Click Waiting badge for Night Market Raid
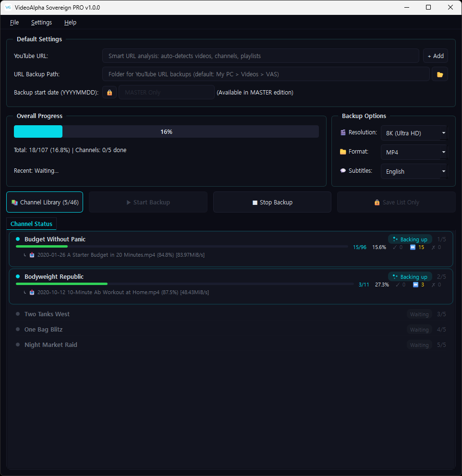The image size is (462, 476). pos(419,345)
